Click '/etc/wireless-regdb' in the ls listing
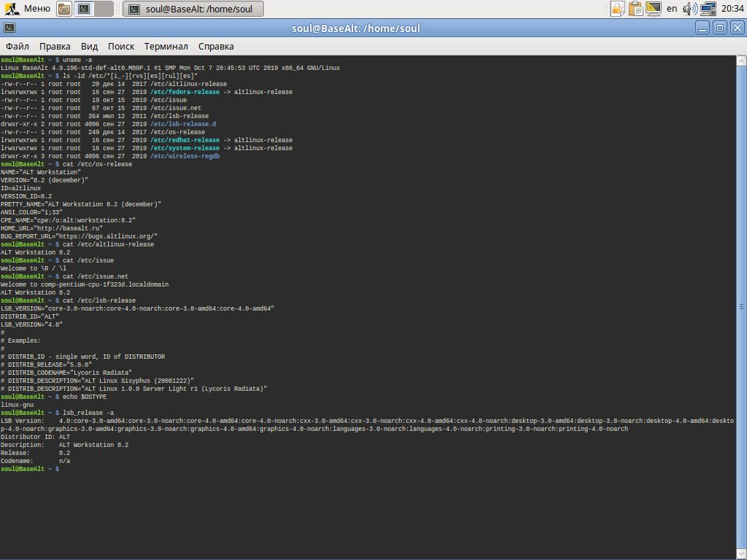The height and width of the screenshot is (560, 747). pos(185,156)
